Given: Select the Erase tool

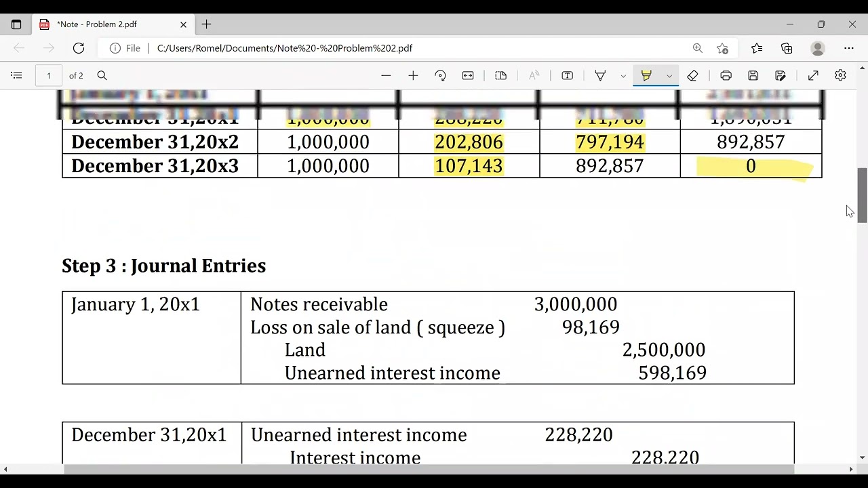Looking at the screenshot, I should tap(692, 75).
